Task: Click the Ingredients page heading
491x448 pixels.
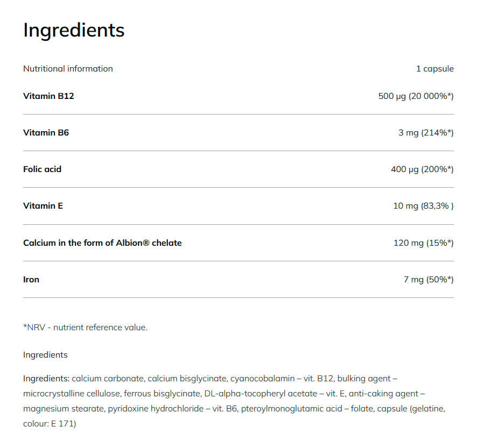Action: point(74,30)
